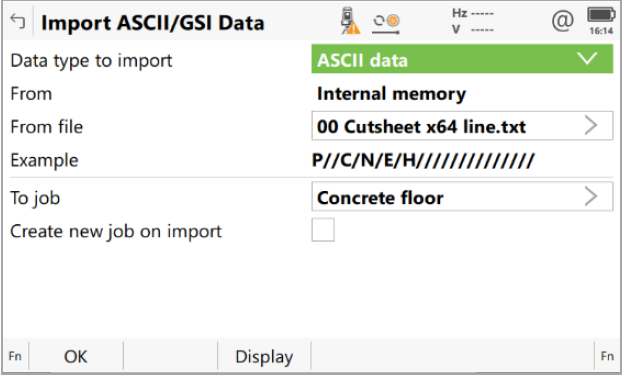Click the 16:14 clock display

(x=601, y=31)
